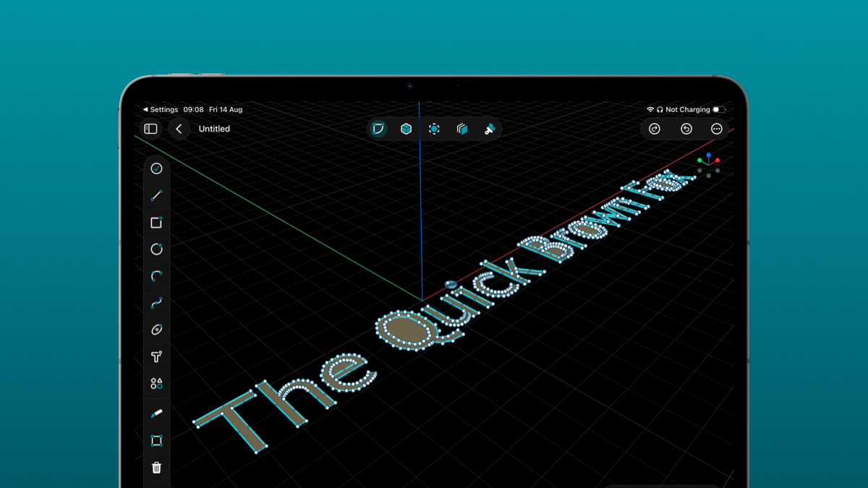Select the Line tool
Viewport: 868px width, 488px height.
pos(156,195)
